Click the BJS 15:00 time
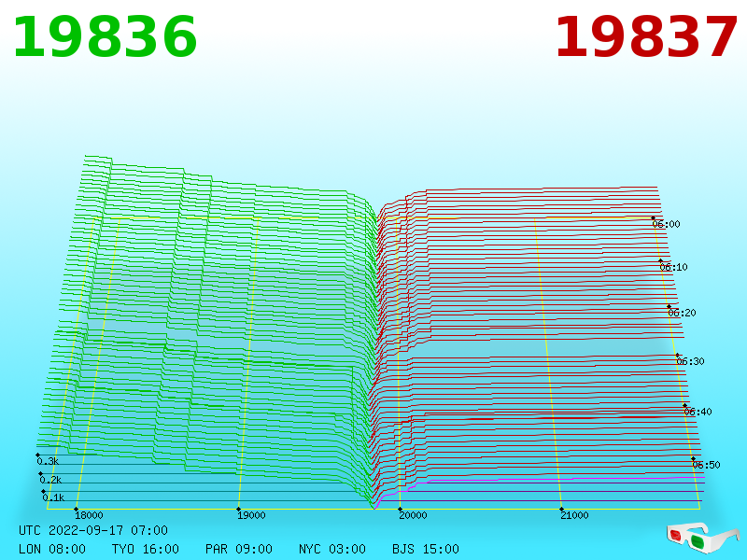The image size is (747, 560). tap(426, 549)
